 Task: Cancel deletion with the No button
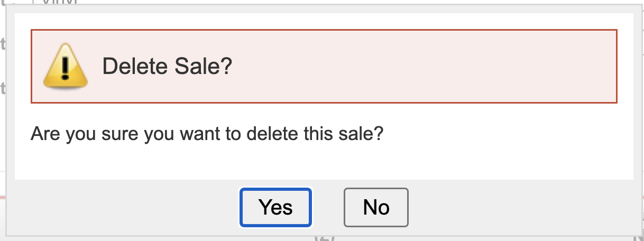376,207
